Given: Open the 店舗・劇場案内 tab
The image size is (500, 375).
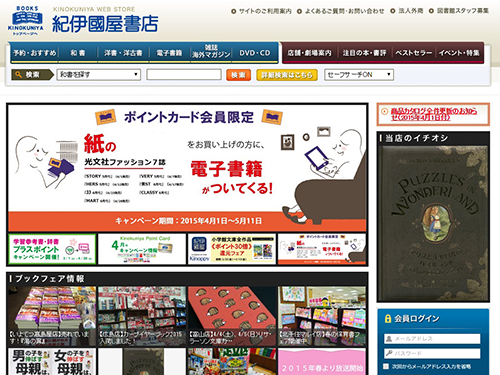Looking at the screenshot, I should pos(310,53).
